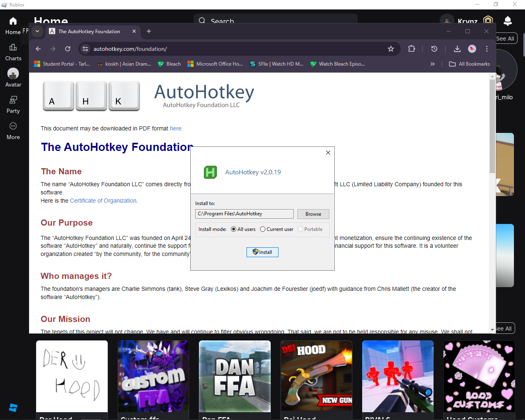Show more bookmarks chevron

(x=432, y=64)
